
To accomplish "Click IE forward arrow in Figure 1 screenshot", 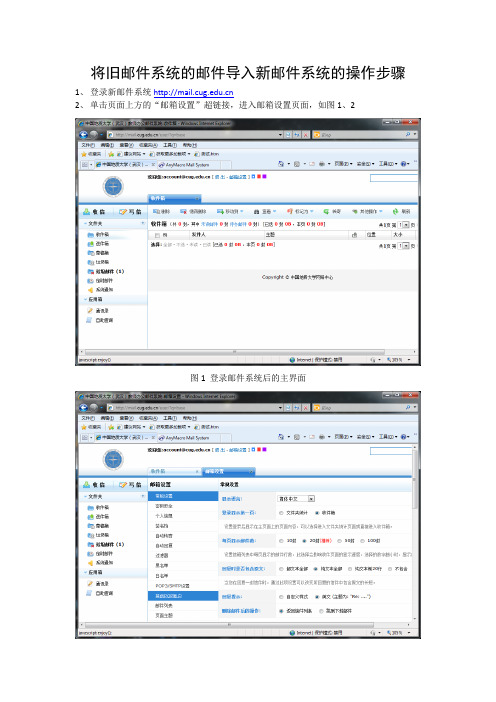I will (93, 134).
